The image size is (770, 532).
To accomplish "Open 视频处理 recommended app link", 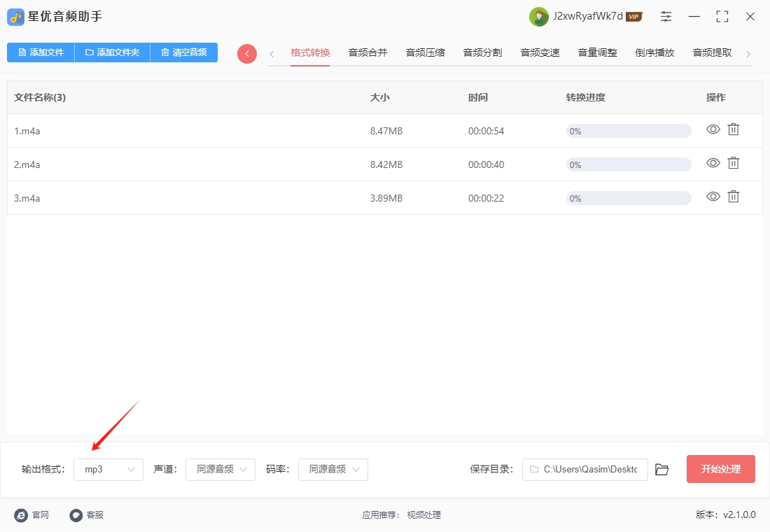I will coord(423,514).
